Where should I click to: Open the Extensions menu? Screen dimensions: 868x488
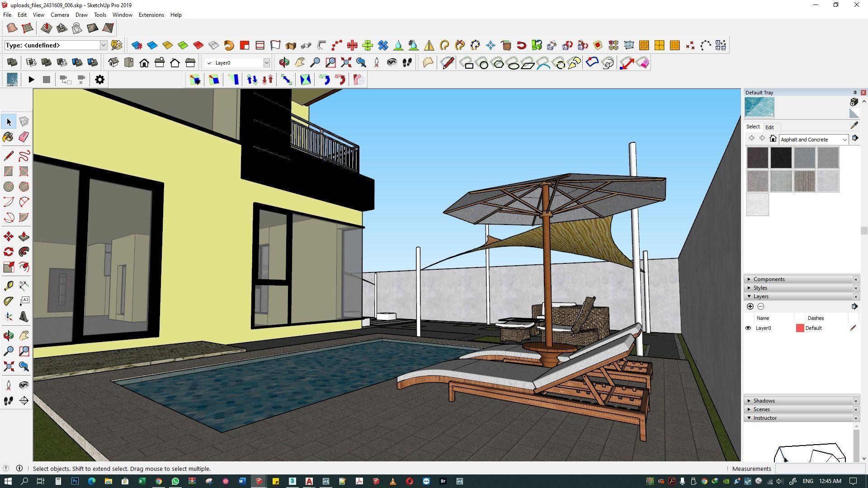151,14
